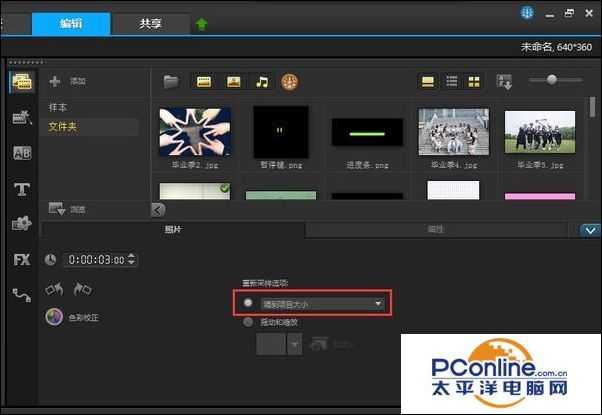Viewport: 602px width, 415px height.
Task: Click the orange film-reel round icon
Action: pyautogui.click(x=289, y=82)
